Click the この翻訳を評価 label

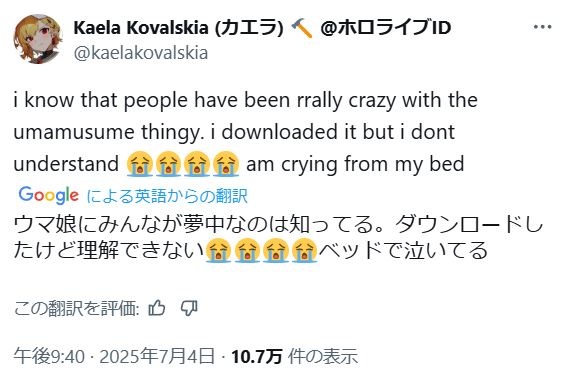(x=77, y=308)
